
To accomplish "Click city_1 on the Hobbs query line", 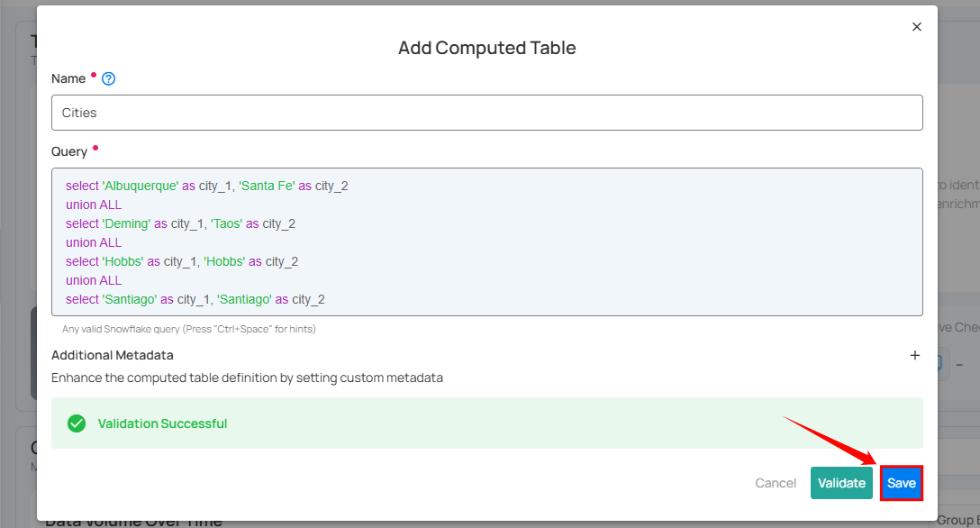I will click(x=179, y=261).
